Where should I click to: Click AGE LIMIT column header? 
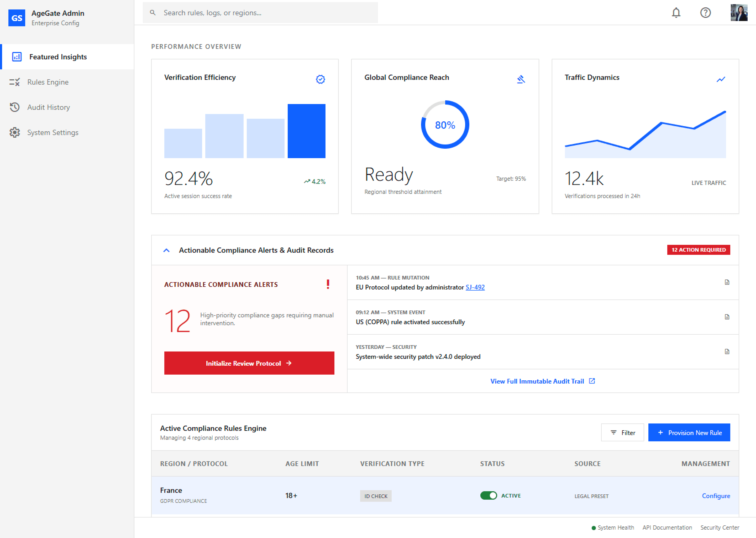coord(302,463)
